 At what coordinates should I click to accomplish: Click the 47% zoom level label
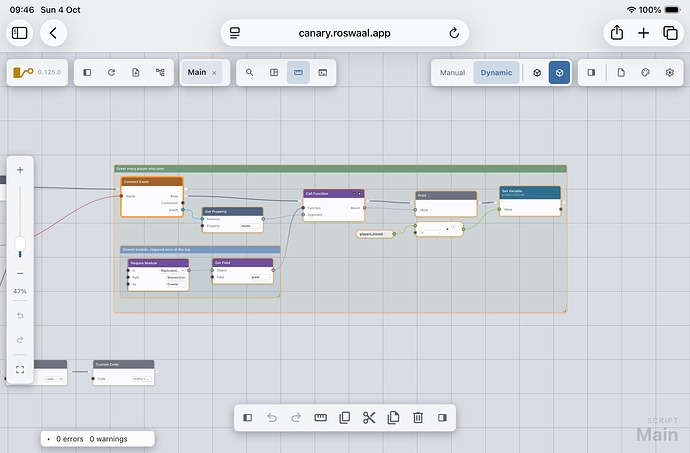[x=20, y=291]
